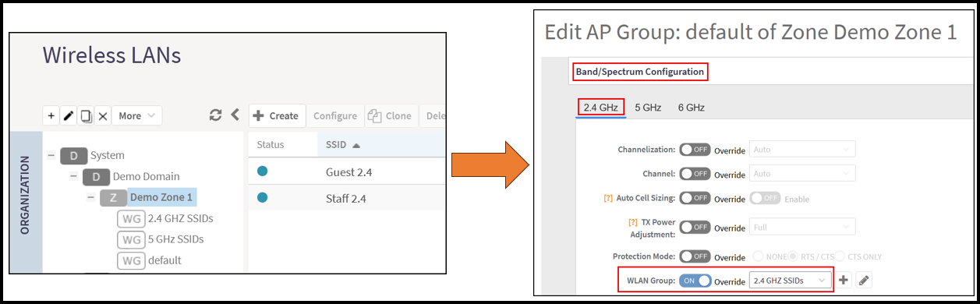Image resolution: width=980 pixels, height=304 pixels.
Task: Turn off WLAN Group override switch
Action: coord(695,281)
